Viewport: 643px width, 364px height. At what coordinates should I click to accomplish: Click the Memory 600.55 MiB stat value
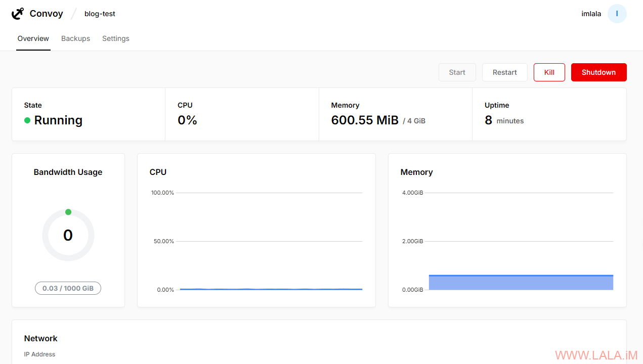pos(364,120)
